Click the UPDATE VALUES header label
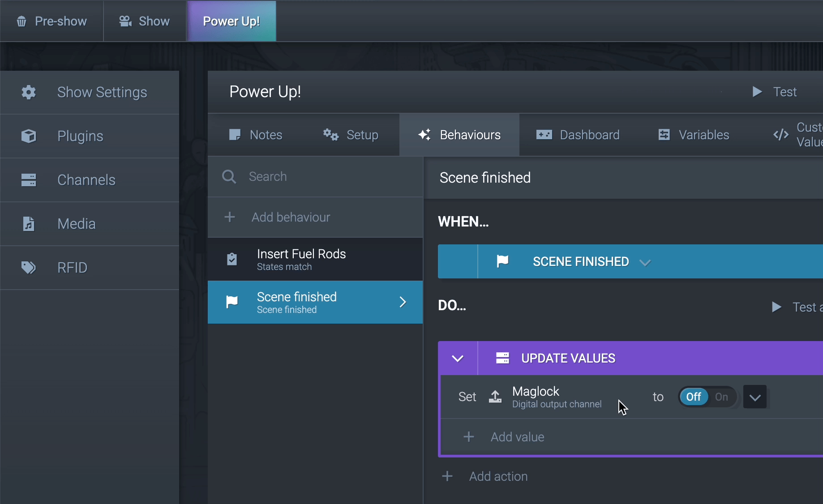The image size is (823, 504). (568, 358)
